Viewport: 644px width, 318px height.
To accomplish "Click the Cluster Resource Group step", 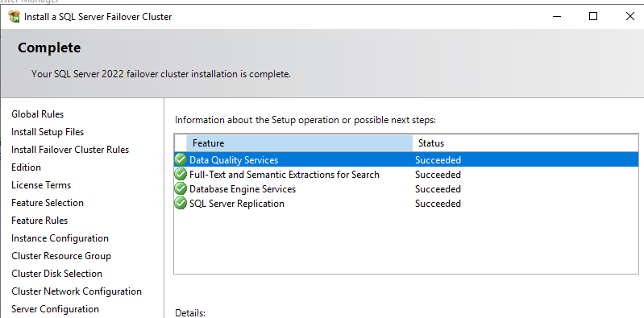I will coord(61,256).
